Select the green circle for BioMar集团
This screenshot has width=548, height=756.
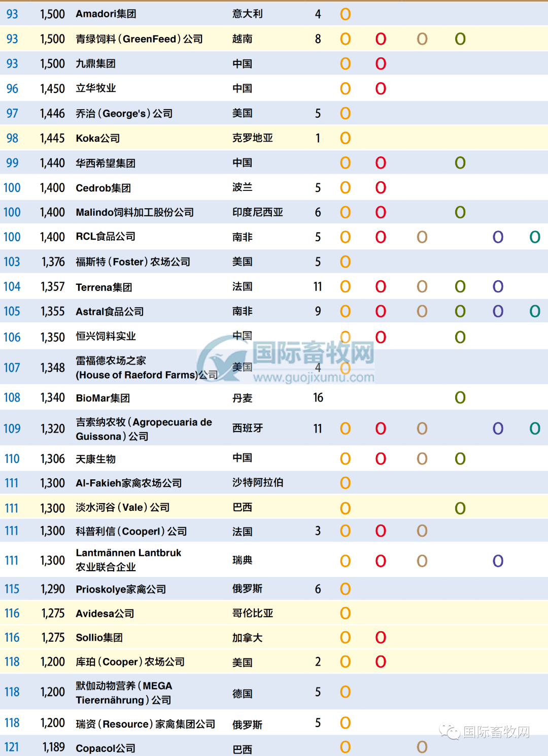[x=460, y=398]
